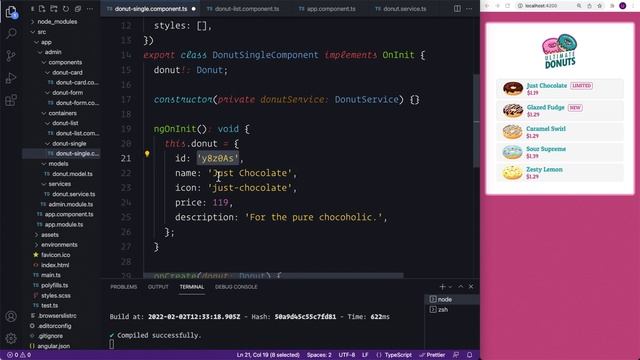Click Spaces: 2 indentation setting
The width and height of the screenshot is (640, 360).
pyautogui.click(x=319, y=355)
